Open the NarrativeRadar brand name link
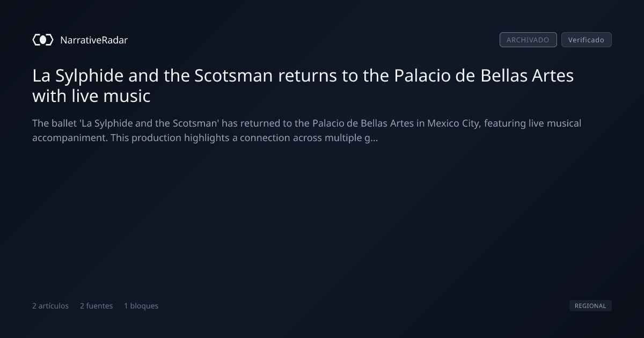This screenshot has height=338, width=644. [94, 40]
